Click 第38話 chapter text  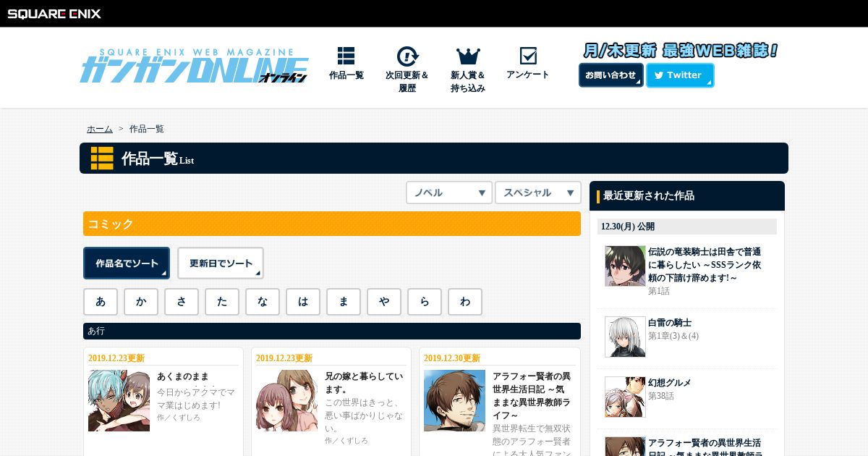pyautogui.click(x=661, y=396)
